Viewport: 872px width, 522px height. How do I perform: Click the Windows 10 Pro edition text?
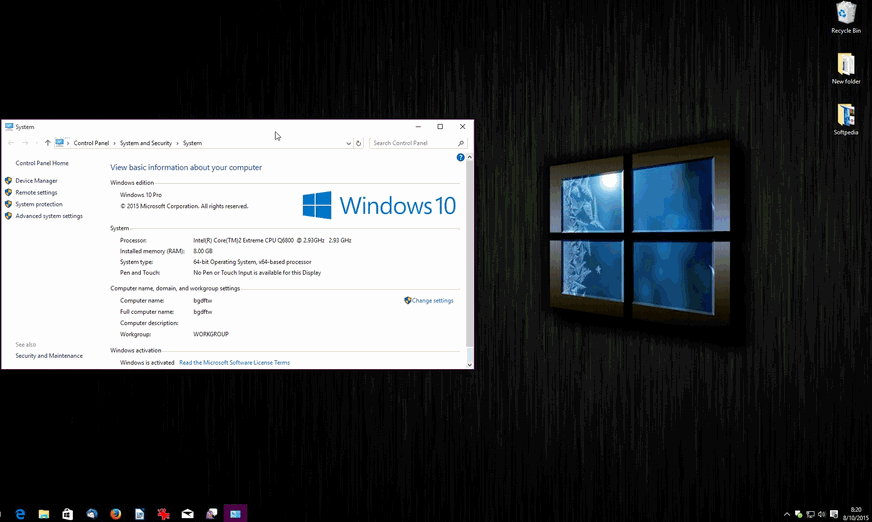pyautogui.click(x=141, y=195)
